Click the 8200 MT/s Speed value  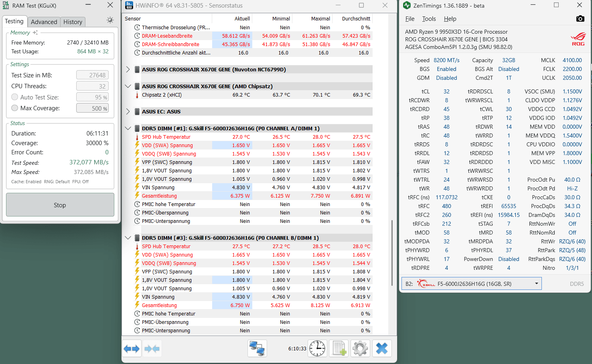coord(446,60)
